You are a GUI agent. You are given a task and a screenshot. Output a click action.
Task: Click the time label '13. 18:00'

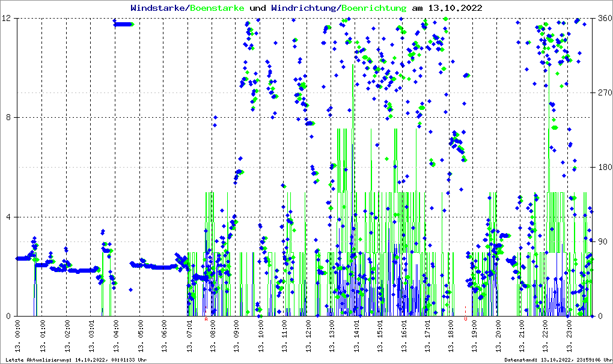pyautogui.click(x=451, y=336)
